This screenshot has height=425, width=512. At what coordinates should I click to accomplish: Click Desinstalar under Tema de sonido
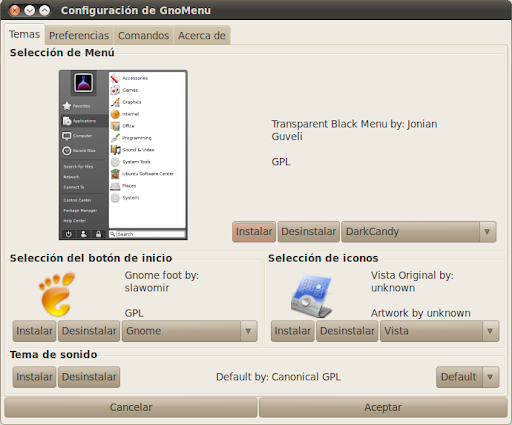point(89,377)
